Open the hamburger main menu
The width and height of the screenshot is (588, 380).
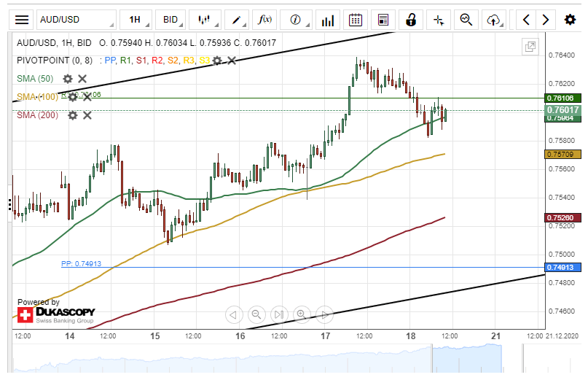tap(23, 20)
